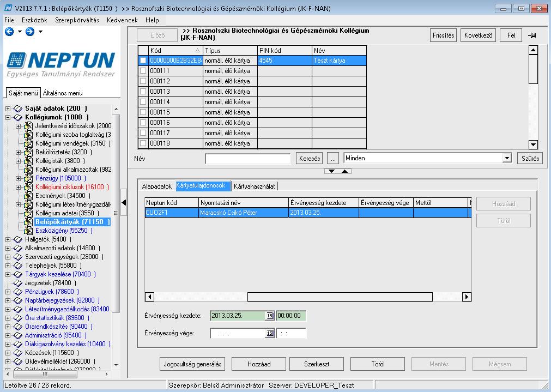
Task: Click the Hallgatók book icon
Action: click(x=18, y=239)
